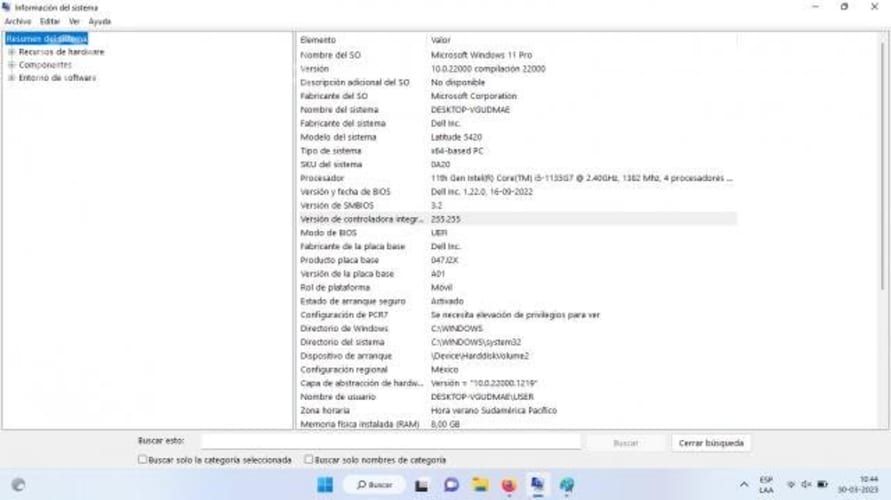Click the muted volume tray icon

point(806,485)
